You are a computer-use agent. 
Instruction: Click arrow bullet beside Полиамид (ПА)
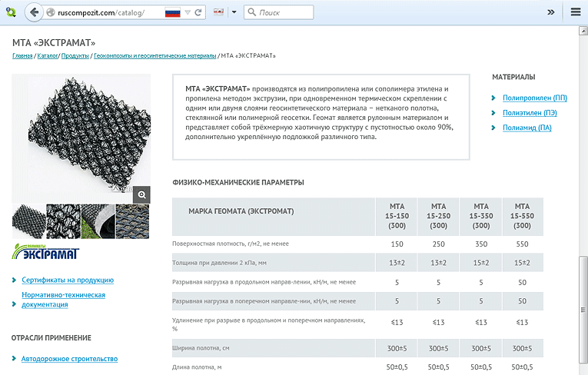point(493,128)
